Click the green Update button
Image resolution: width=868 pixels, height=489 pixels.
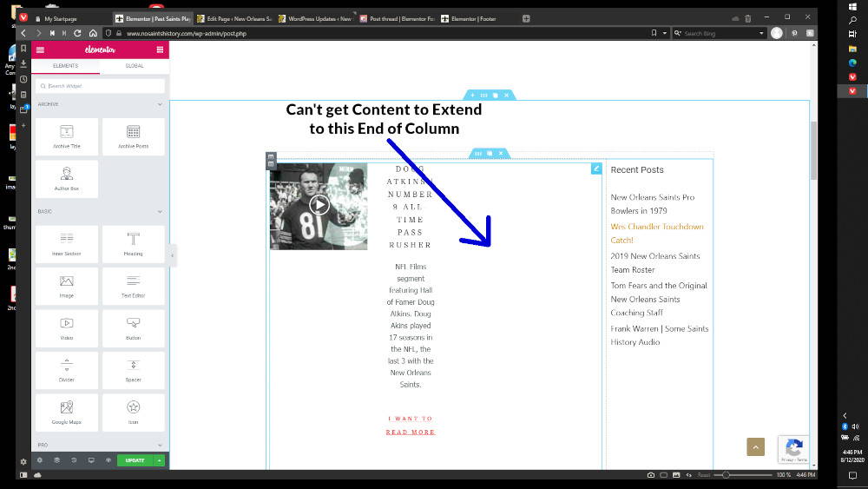tap(135, 460)
